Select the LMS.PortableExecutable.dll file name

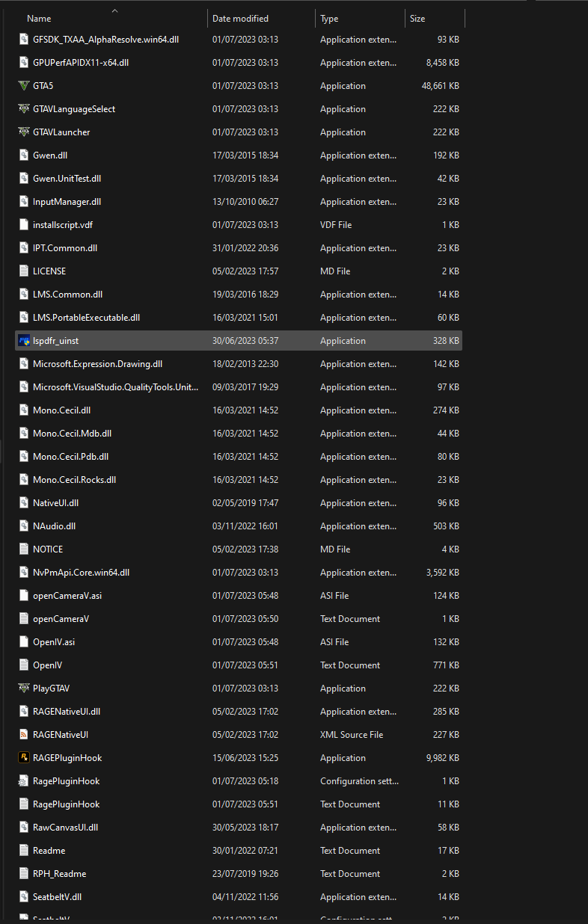coord(87,318)
